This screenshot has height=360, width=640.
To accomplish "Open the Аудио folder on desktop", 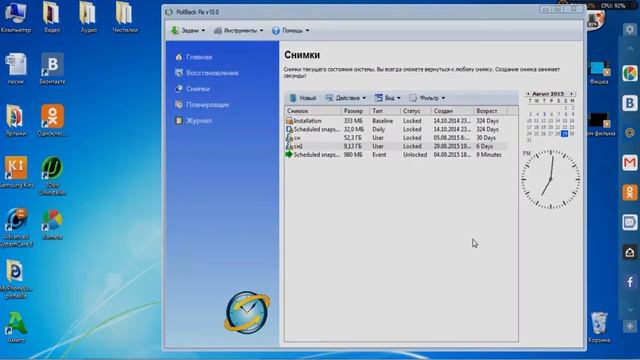I will coord(88,17).
